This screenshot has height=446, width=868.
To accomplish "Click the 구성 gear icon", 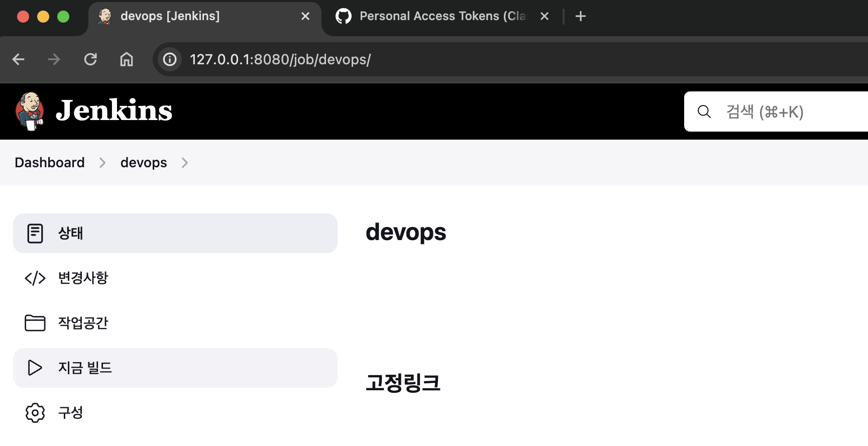I will pyautogui.click(x=35, y=412).
